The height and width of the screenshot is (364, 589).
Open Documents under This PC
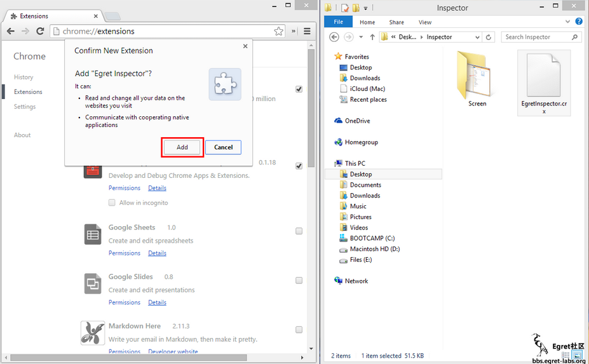tap(360, 185)
